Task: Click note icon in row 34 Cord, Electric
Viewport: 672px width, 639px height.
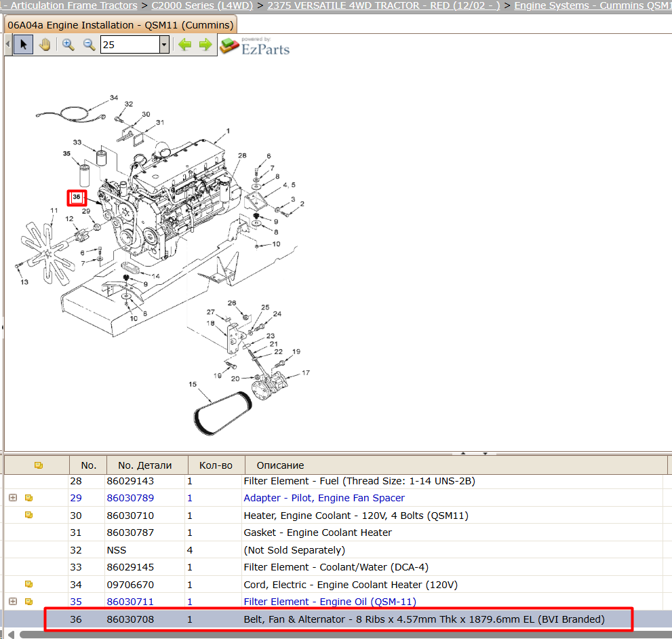Action: [x=28, y=584]
